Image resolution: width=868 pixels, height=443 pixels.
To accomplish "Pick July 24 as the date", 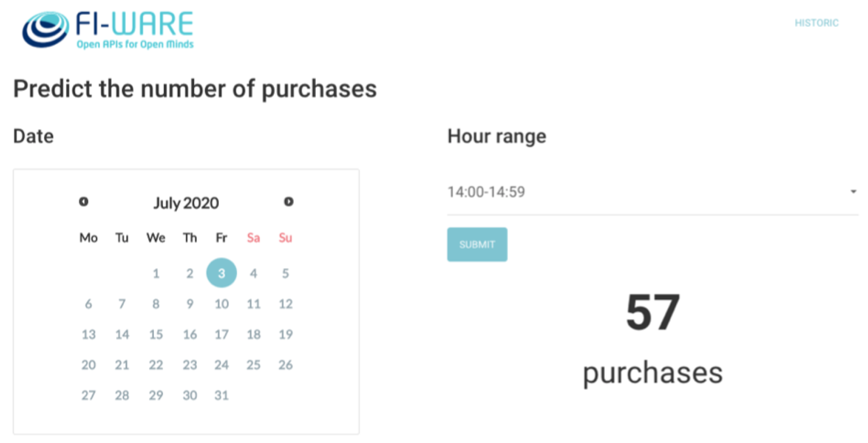I will (x=221, y=365).
